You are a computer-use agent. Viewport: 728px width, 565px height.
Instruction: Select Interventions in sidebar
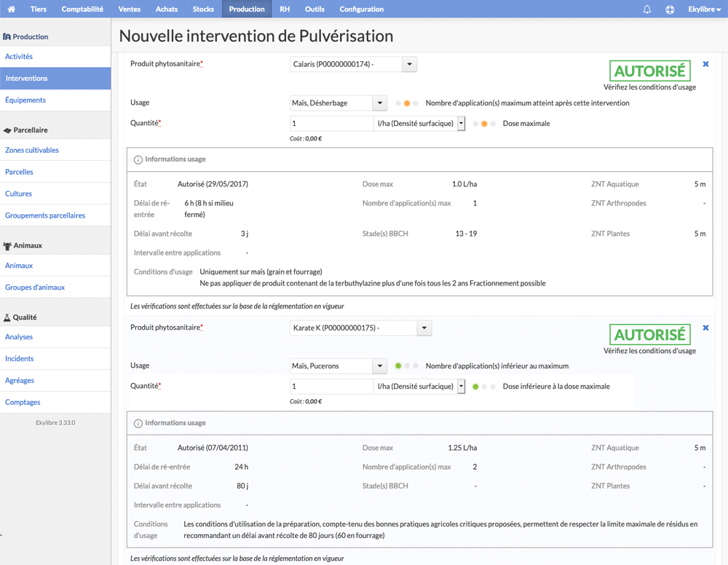(x=55, y=78)
